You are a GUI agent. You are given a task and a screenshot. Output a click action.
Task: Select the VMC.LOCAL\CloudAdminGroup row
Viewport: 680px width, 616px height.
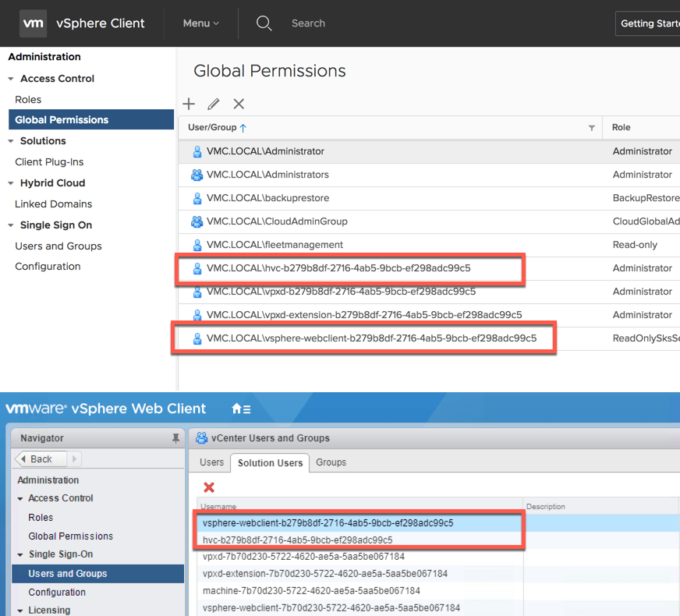pyautogui.click(x=277, y=221)
